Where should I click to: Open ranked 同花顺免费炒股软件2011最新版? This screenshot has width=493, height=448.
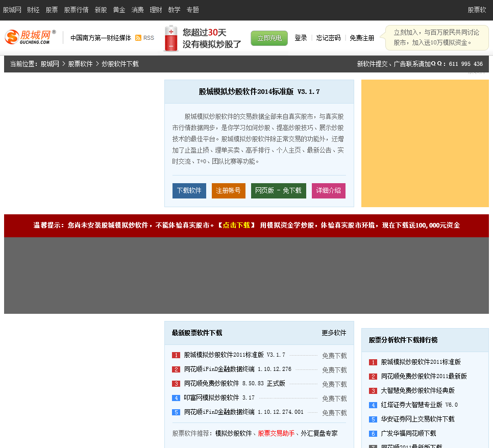[424, 377]
